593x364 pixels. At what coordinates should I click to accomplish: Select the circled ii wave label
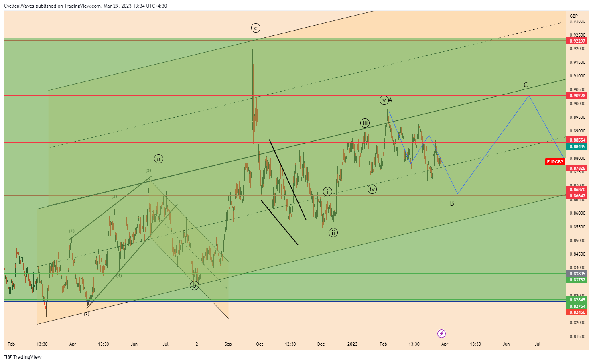[333, 232]
